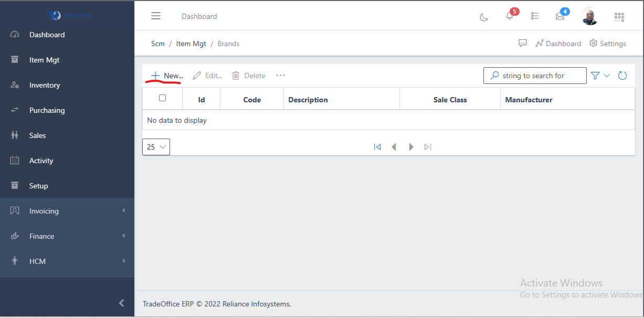Click the New... button
This screenshot has height=318, width=644.
pyautogui.click(x=167, y=76)
